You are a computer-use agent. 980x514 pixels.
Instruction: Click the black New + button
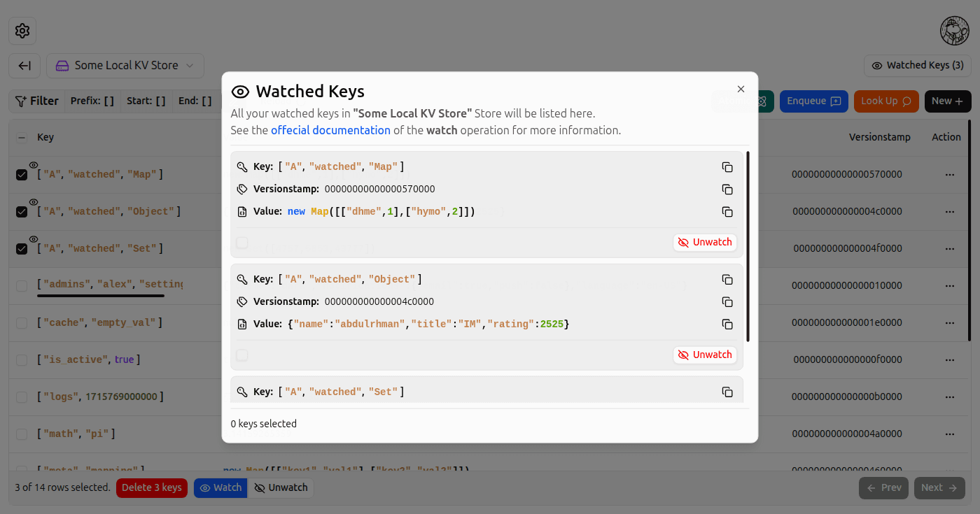948,101
